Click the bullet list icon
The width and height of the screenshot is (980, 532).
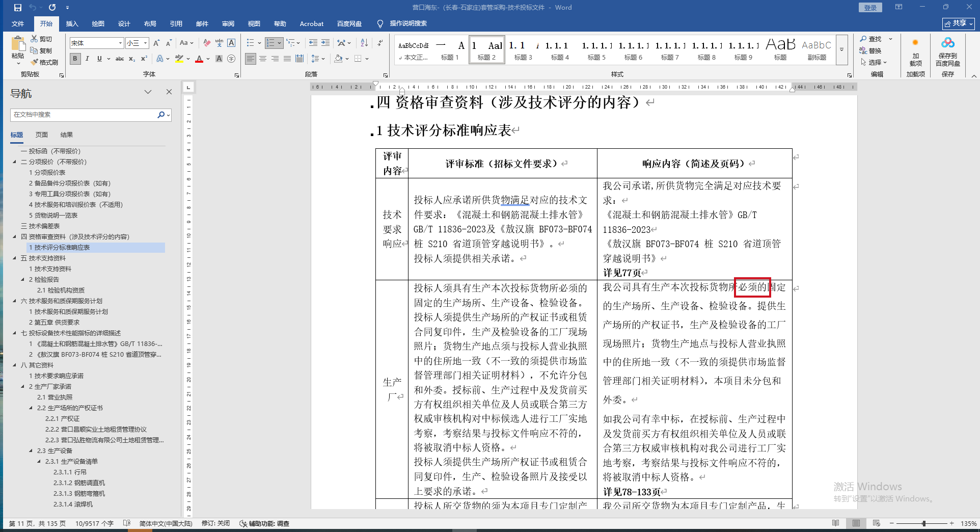(x=250, y=43)
